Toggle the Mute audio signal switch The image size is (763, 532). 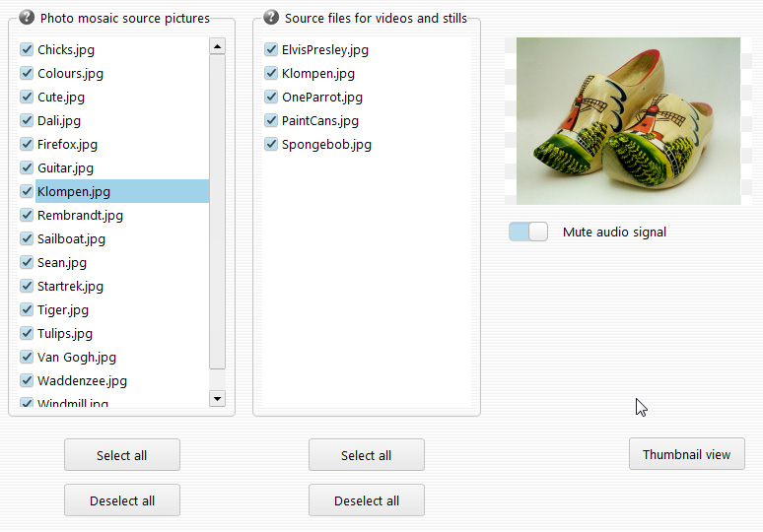[528, 232]
